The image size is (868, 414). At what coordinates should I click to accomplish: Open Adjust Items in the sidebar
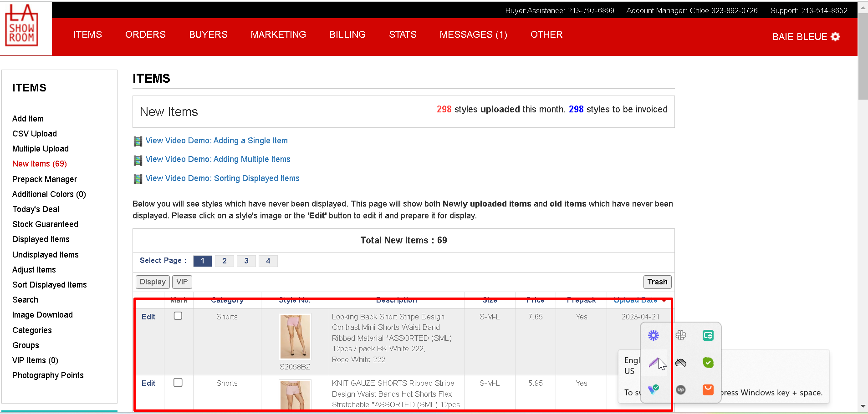coord(34,270)
